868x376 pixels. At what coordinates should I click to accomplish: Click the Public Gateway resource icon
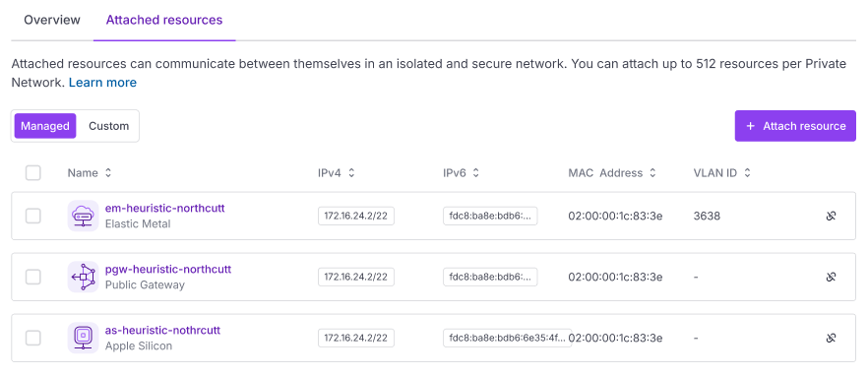[x=83, y=277]
